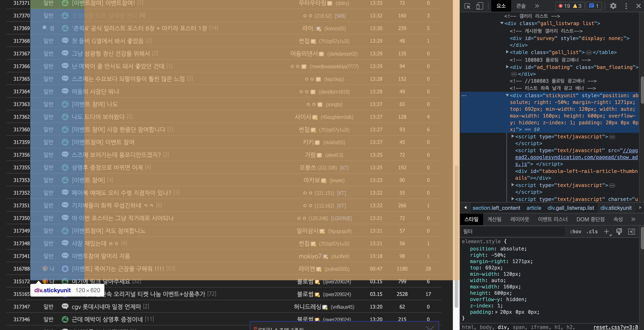
Task: Expand the div#ad_floating element node
Action: [508, 67]
